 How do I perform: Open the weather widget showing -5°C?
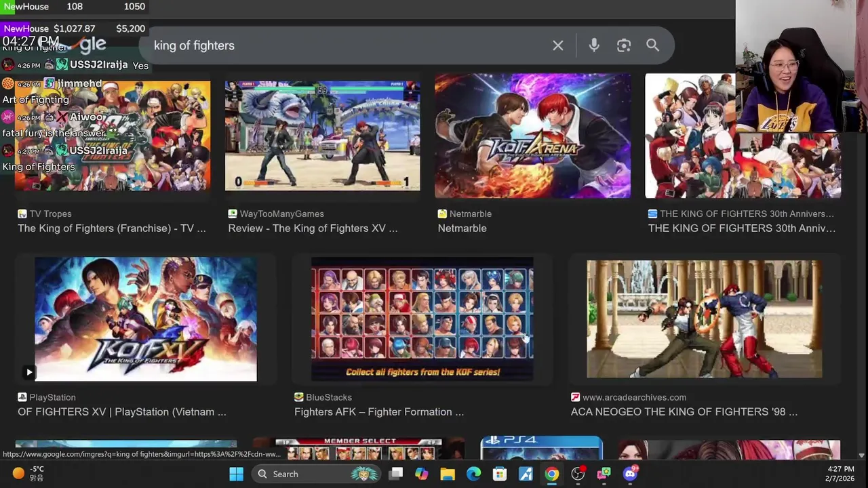pyautogui.click(x=28, y=474)
